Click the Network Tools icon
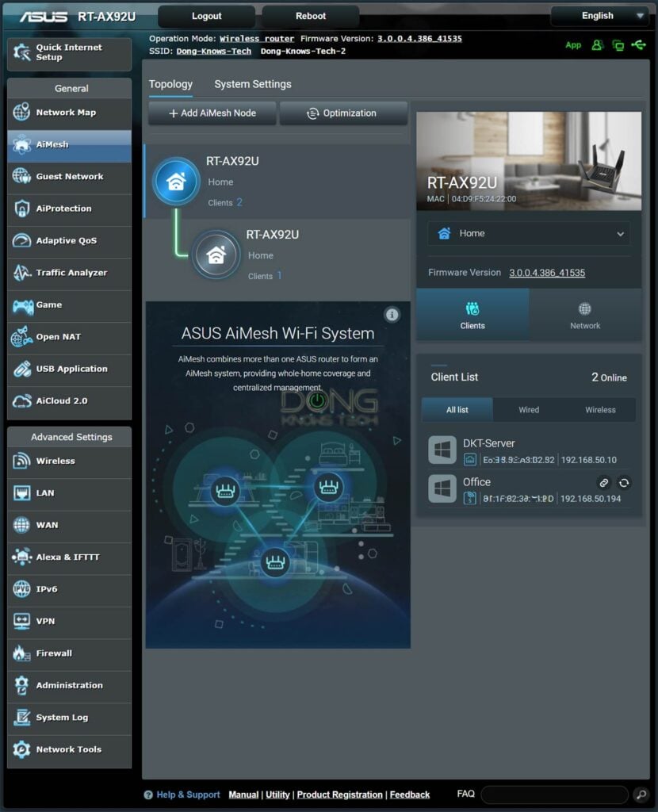The image size is (658, 812). pos(21,749)
